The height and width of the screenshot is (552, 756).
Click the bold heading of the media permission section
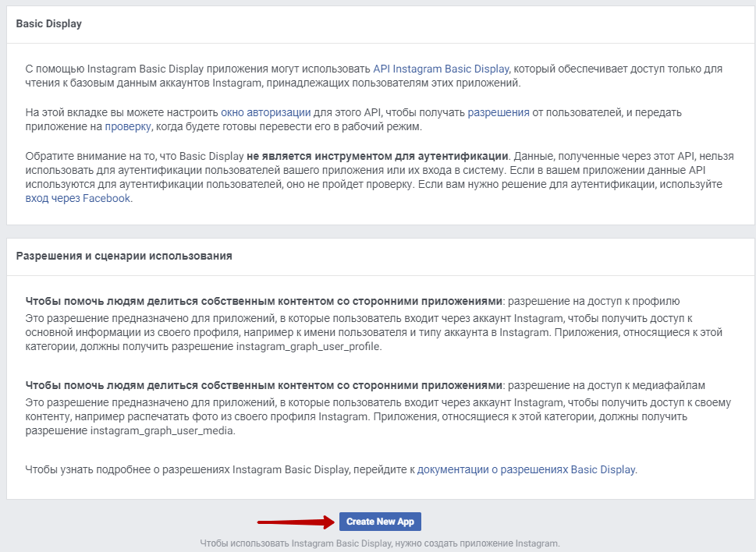pyautogui.click(x=262, y=385)
